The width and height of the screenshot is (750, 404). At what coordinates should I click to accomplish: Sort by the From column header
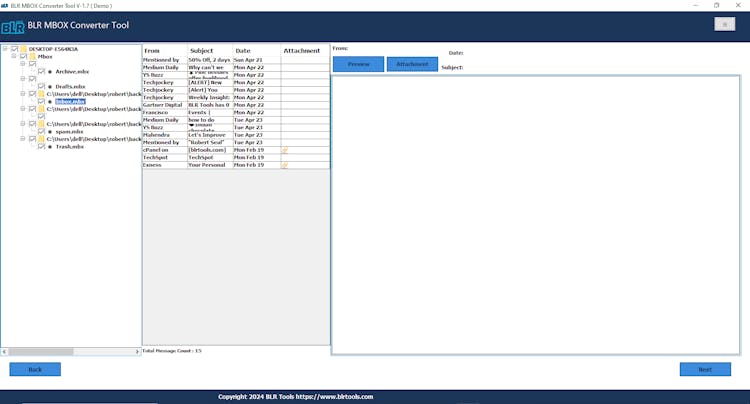click(165, 51)
